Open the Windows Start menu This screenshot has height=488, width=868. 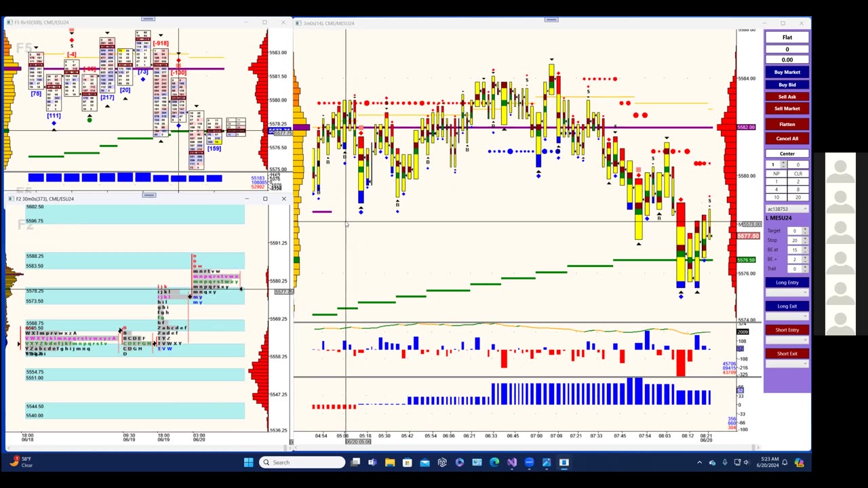tap(248, 462)
